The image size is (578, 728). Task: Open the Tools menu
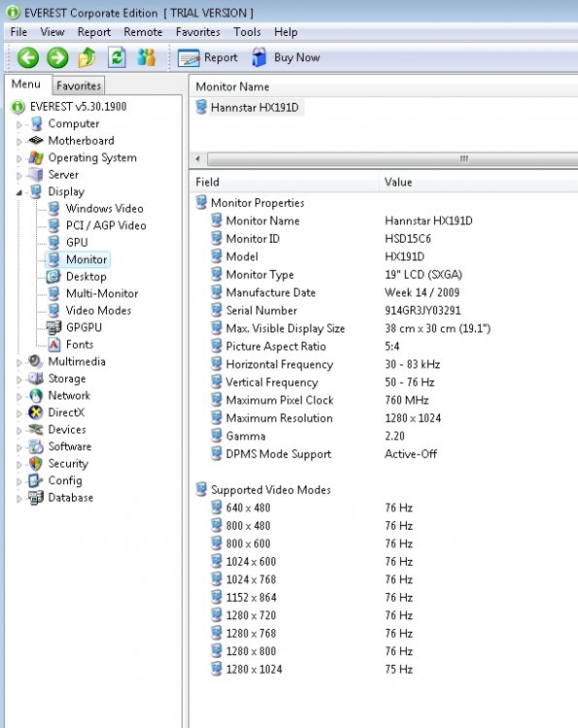(x=247, y=32)
